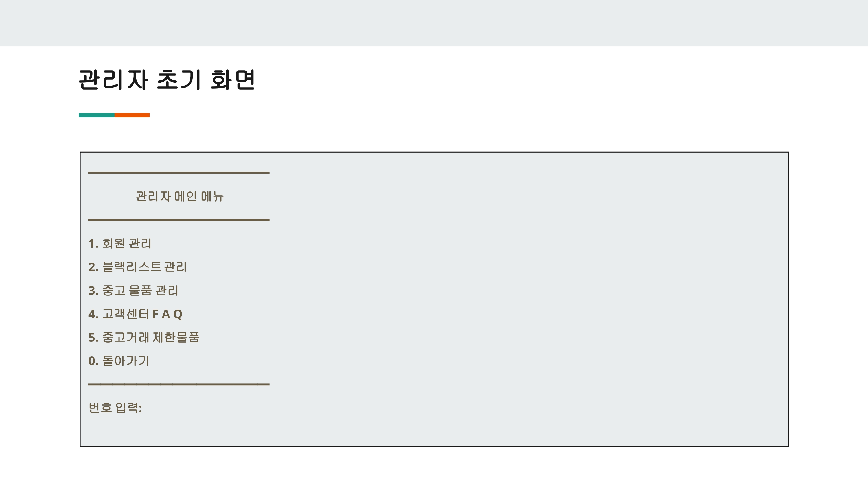Click the top divider line above 관리자 메인 메뉴
The height and width of the screenshot is (488, 868).
(179, 173)
